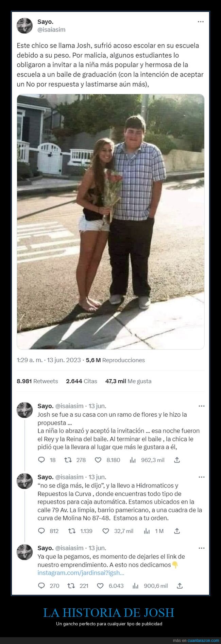Open Sayo.'s profile avatar on main tweet

pos(24,25)
